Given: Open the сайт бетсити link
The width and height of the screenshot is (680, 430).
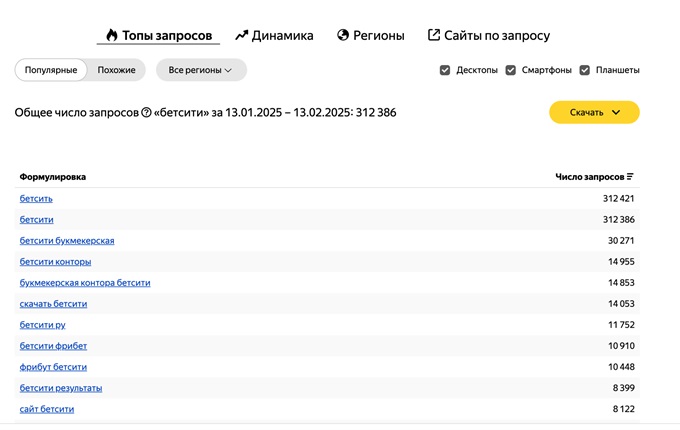Looking at the screenshot, I should click(x=47, y=409).
